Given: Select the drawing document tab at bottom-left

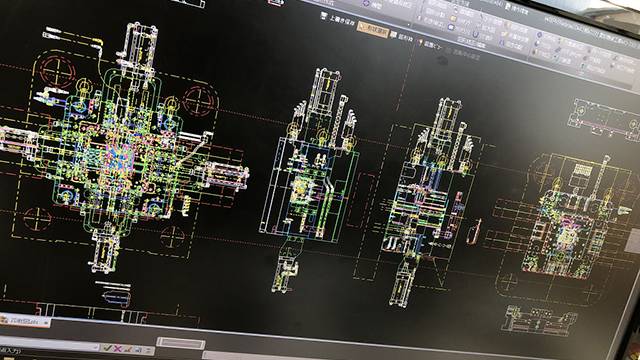Looking at the screenshot, I should 24,322.
